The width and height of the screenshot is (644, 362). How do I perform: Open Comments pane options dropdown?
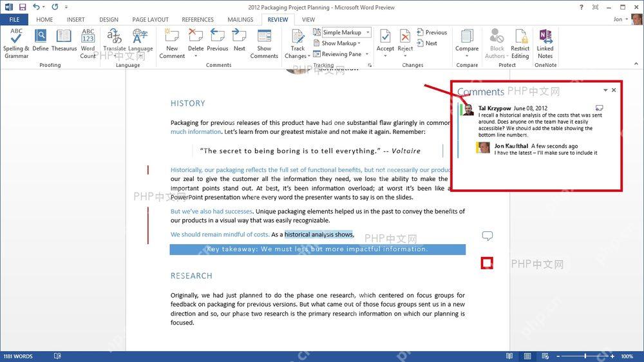click(x=605, y=90)
